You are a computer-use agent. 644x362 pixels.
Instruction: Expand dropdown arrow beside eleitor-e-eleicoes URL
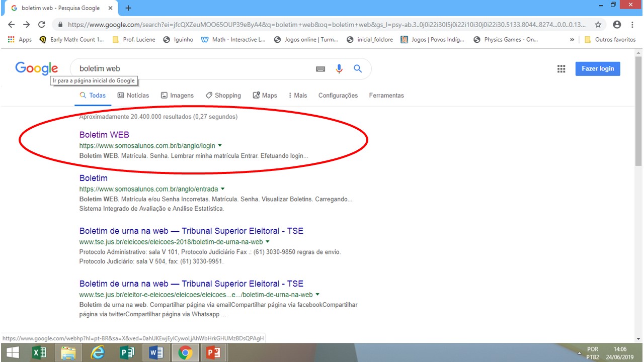317,295
